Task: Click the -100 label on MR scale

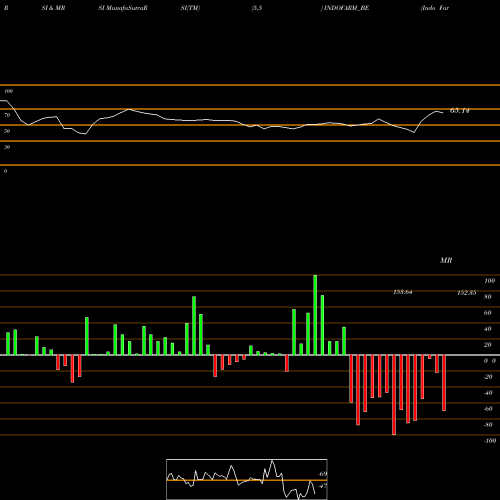Action: click(x=490, y=441)
